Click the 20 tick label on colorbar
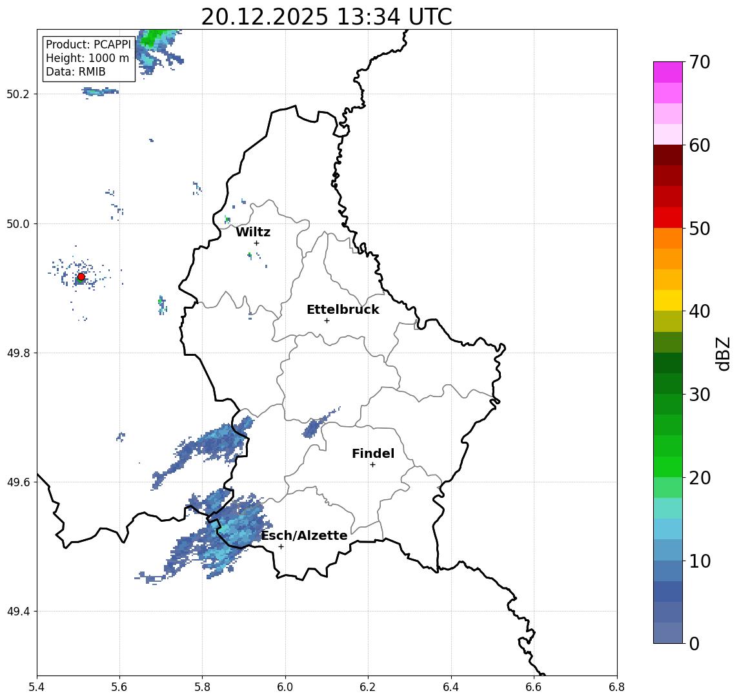The width and height of the screenshot is (739, 700). 700,478
